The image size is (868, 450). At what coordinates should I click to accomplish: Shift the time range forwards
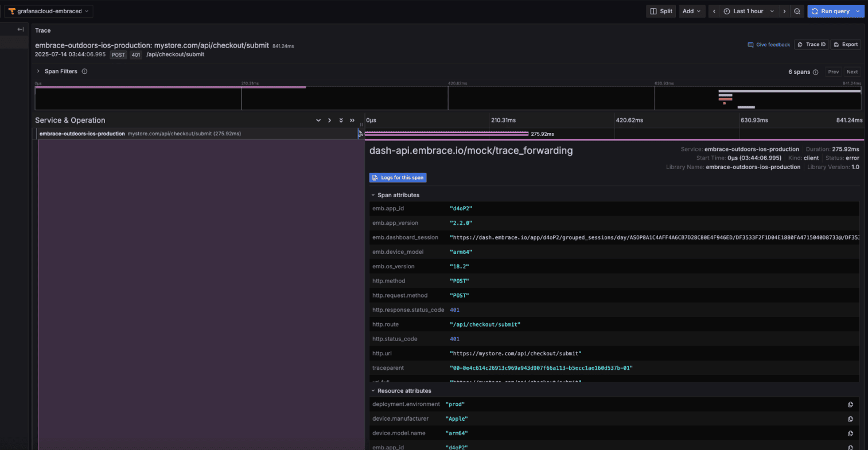(x=785, y=11)
